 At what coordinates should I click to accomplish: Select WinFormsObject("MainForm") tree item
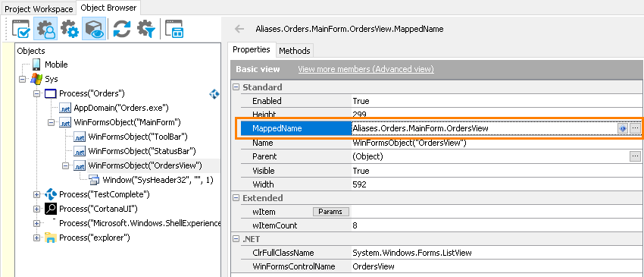coord(127,122)
